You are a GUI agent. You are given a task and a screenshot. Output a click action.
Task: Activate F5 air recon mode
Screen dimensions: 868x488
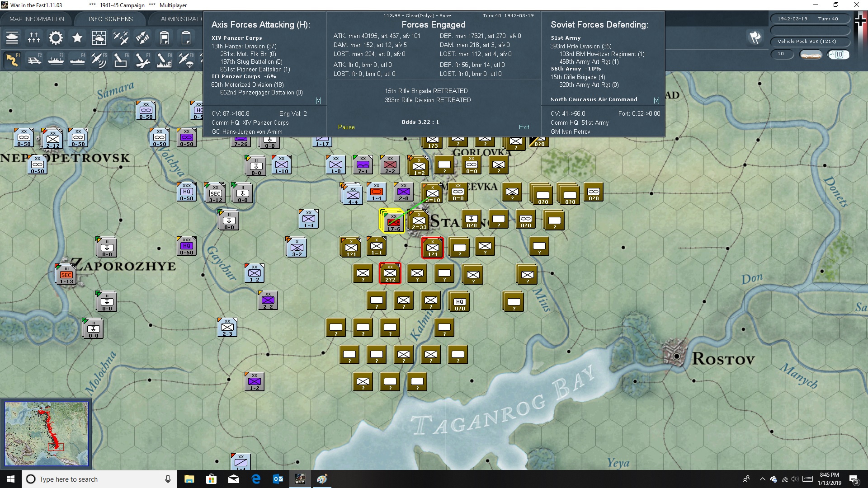pyautogui.click(x=99, y=60)
